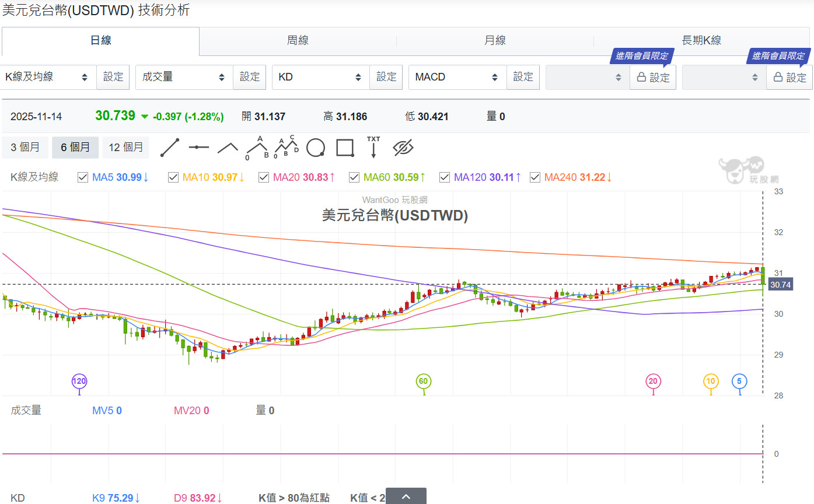814x504 pixels.
Task: Select the trend line drawing tool
Action: pos(170,148)
